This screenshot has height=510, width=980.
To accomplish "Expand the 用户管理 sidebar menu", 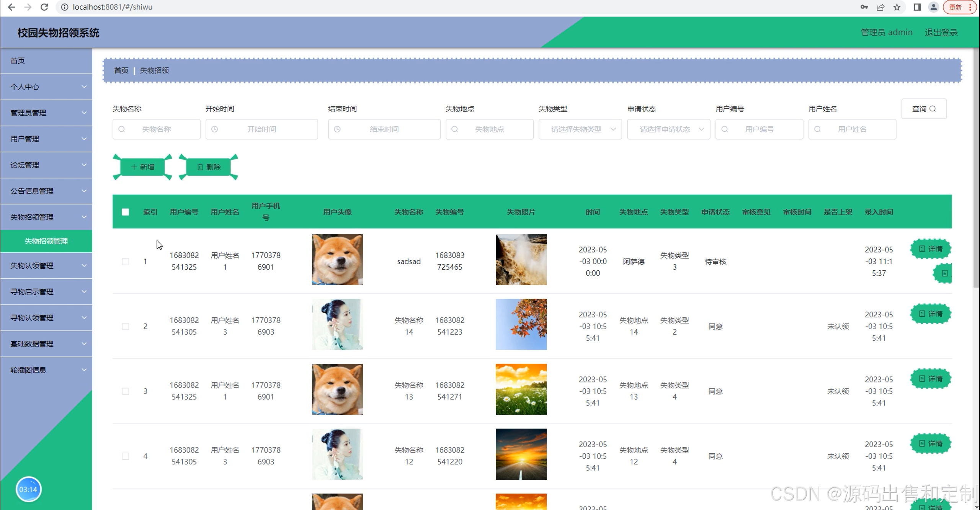I will 46,139.
